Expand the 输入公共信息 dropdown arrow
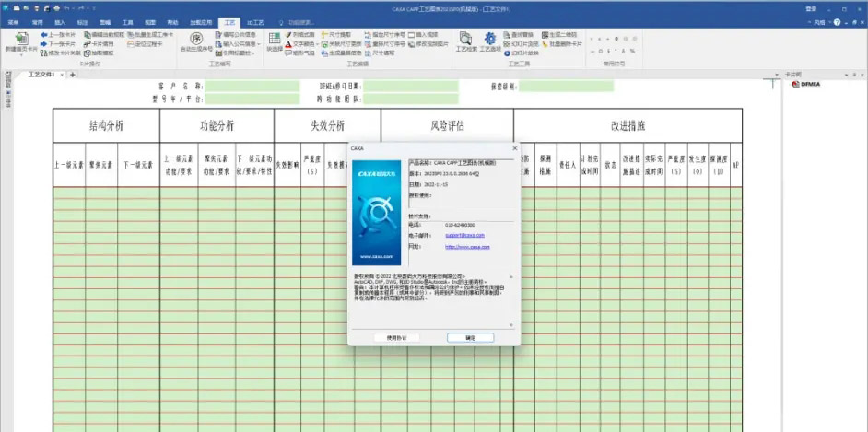868x432 pixels. 260,43
